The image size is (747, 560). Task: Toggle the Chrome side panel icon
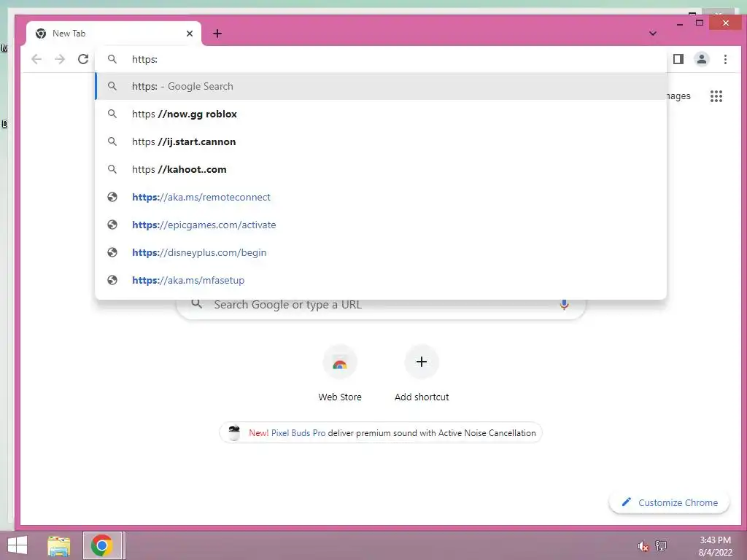pos(678,59)
